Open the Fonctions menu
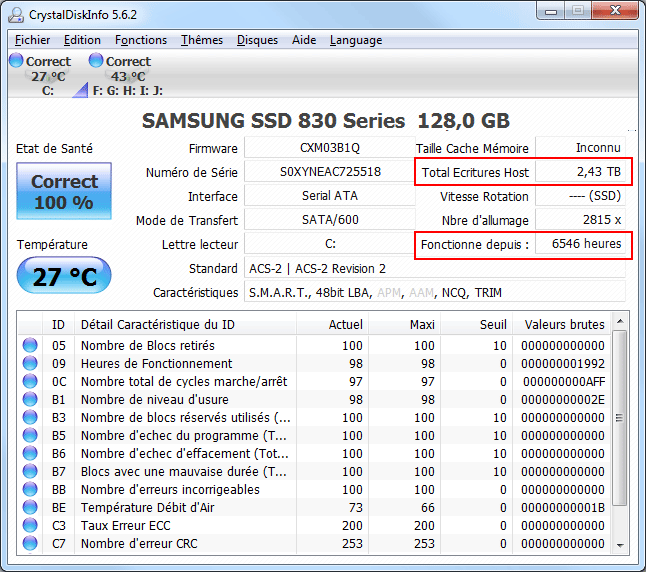This screenshot has width=646, height=572. coord(140,40)
